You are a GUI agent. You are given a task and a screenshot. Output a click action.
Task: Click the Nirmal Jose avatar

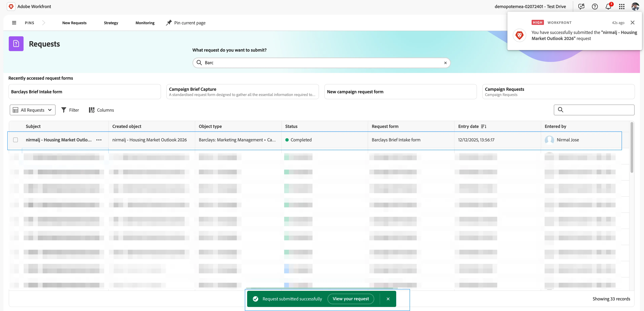pos(549,140)
